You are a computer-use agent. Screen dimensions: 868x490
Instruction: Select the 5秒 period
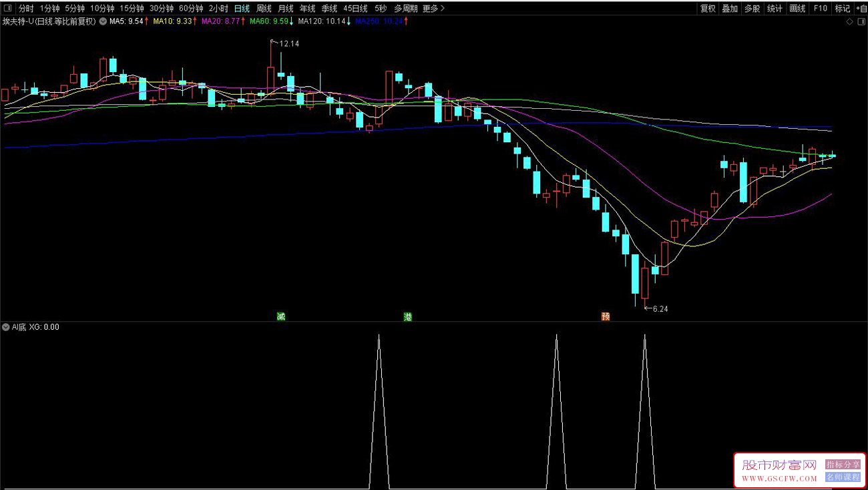381,9
